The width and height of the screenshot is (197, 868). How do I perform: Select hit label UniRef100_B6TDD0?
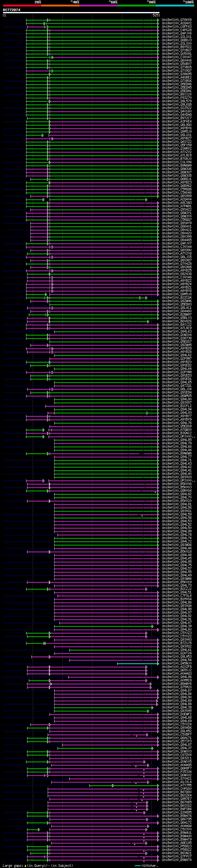pyautogui.click(x=176, y=792)
